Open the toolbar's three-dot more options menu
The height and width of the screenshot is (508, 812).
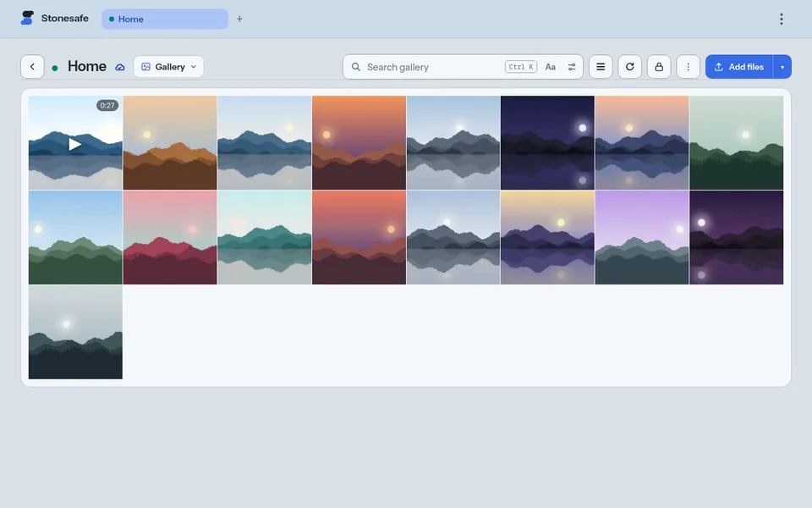(688, 67)
